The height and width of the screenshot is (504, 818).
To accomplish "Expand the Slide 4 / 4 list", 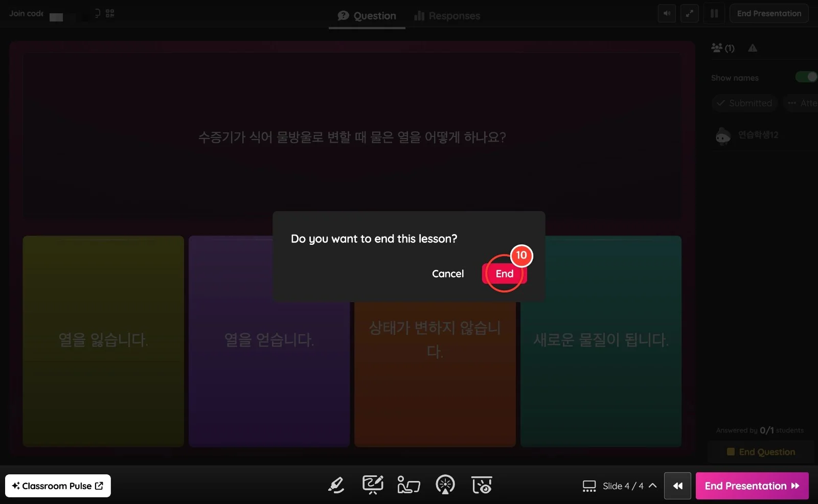I will click(653, 486).
